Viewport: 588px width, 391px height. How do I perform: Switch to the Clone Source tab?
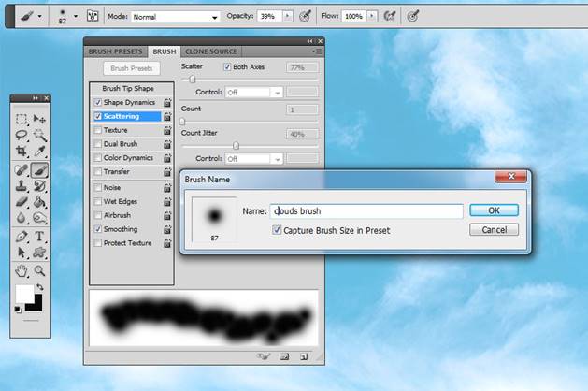pyautogui.click(x=210, y=51)
